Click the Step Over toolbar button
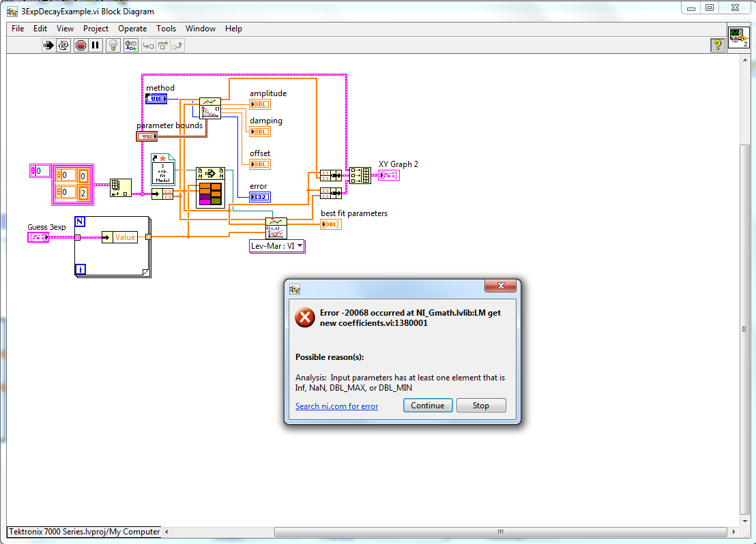Screen dimensions: 756x544 coord(163,45)
